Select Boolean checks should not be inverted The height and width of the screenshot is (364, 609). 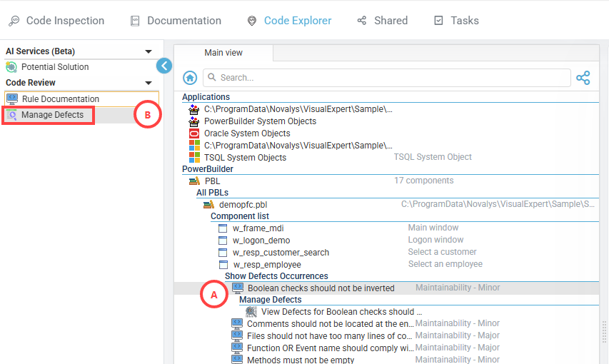(321, 288)
